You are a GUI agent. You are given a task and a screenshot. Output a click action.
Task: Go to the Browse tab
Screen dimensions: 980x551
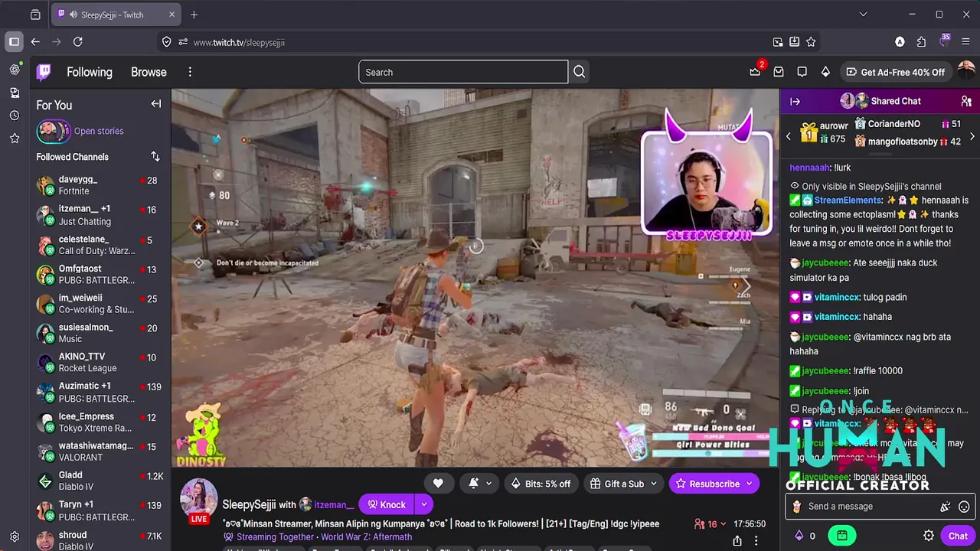pos(149,72)
